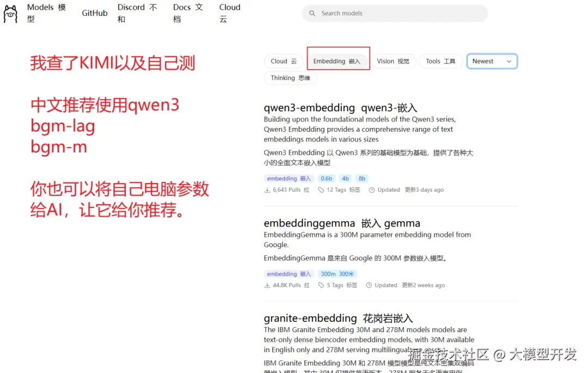The width and height of the screenshot is (588, 373).
Task: Toggle the Tools filter chip
Action: click(440, 61)
